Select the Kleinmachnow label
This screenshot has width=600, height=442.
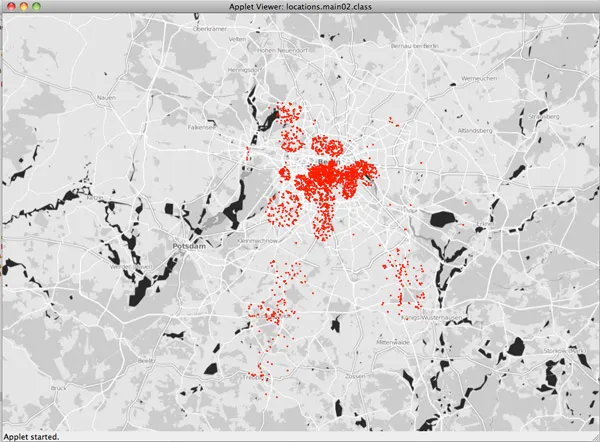[258, 241]
